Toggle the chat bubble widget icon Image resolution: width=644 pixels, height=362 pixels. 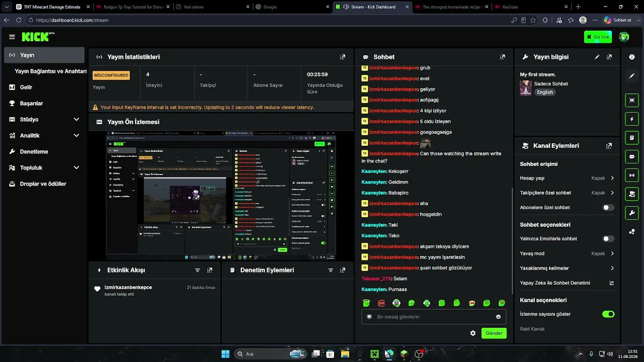click(632, 156)
